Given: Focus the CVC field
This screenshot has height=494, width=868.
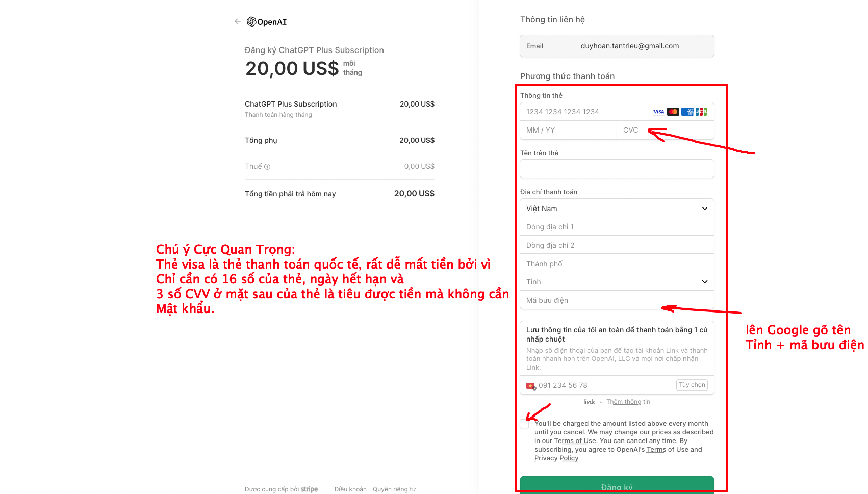Looking at the screenshot, I should click(666, 130).
